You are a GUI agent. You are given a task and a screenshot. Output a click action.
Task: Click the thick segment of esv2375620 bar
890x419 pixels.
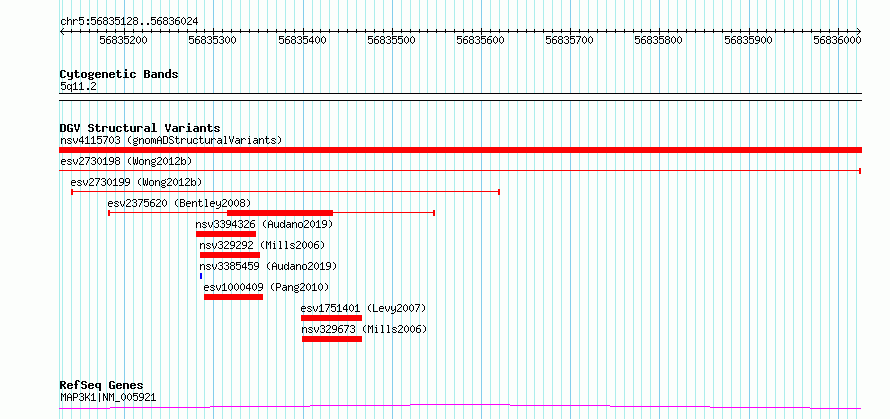tap(280, 212)
